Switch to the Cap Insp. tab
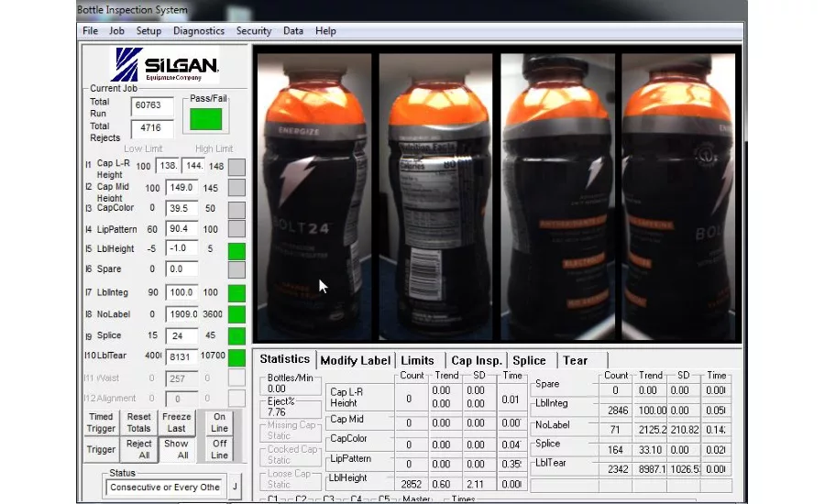This screenshot has width=825, height=504. coord(477,360)
